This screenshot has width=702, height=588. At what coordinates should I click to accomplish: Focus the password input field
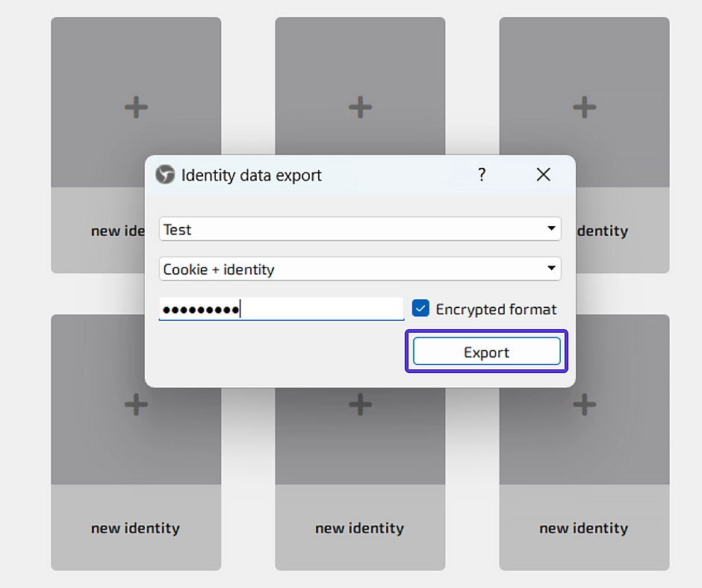[x=282, y=309]
